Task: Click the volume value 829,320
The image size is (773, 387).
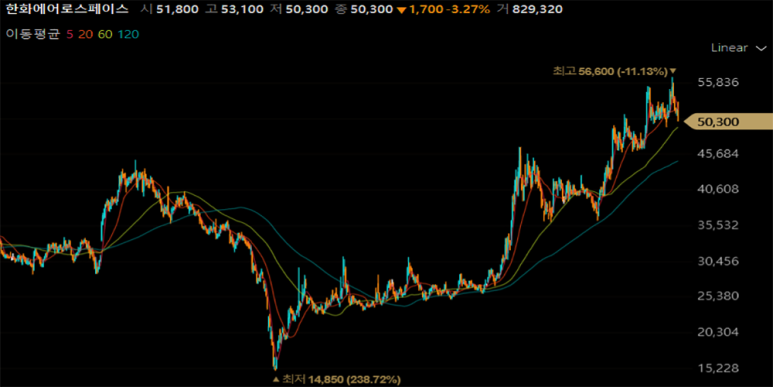Action: (x=537, y=9)
